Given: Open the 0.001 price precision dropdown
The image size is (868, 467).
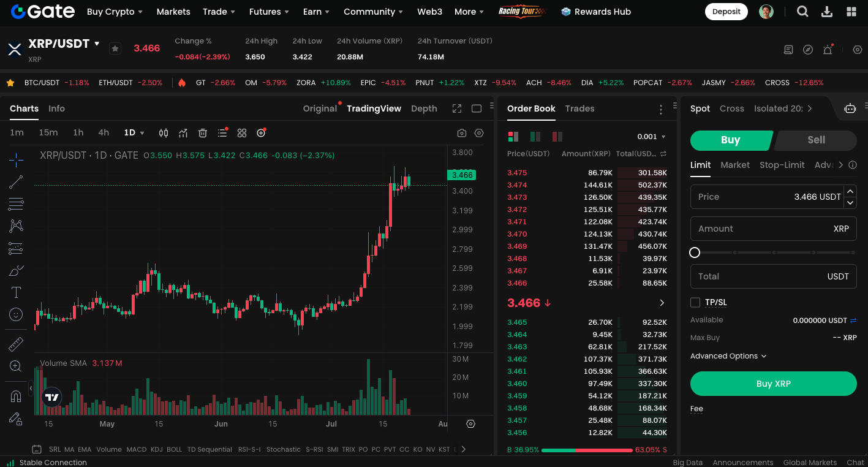Looking at the screenshot, I should 651,137.
